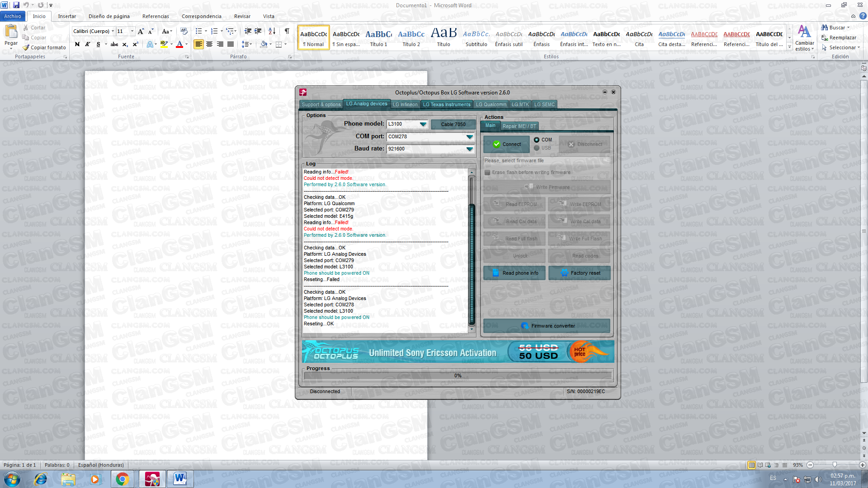This screenshot has height=488, width=868.
Task: Click the Cable:7050 button
Action: pos(453,124)
